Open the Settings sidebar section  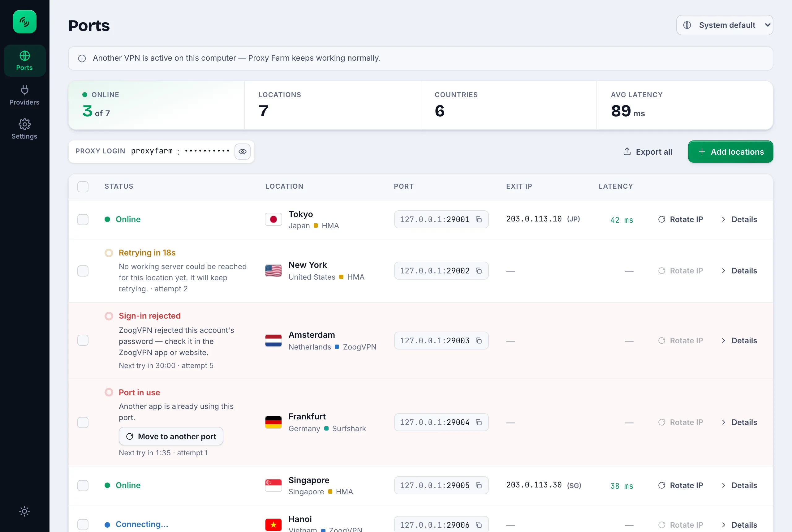click(x=24, y=129)
